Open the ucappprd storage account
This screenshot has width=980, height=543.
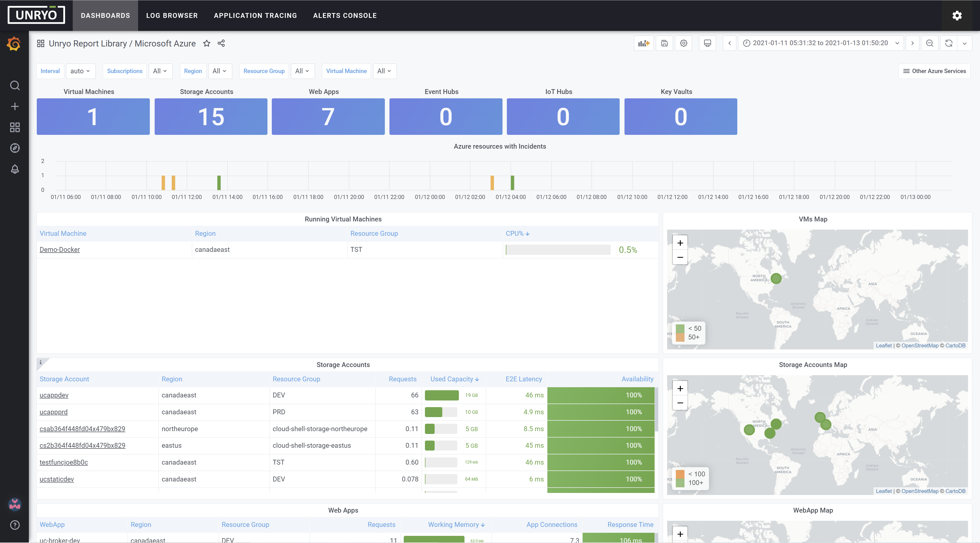[54, 412]
